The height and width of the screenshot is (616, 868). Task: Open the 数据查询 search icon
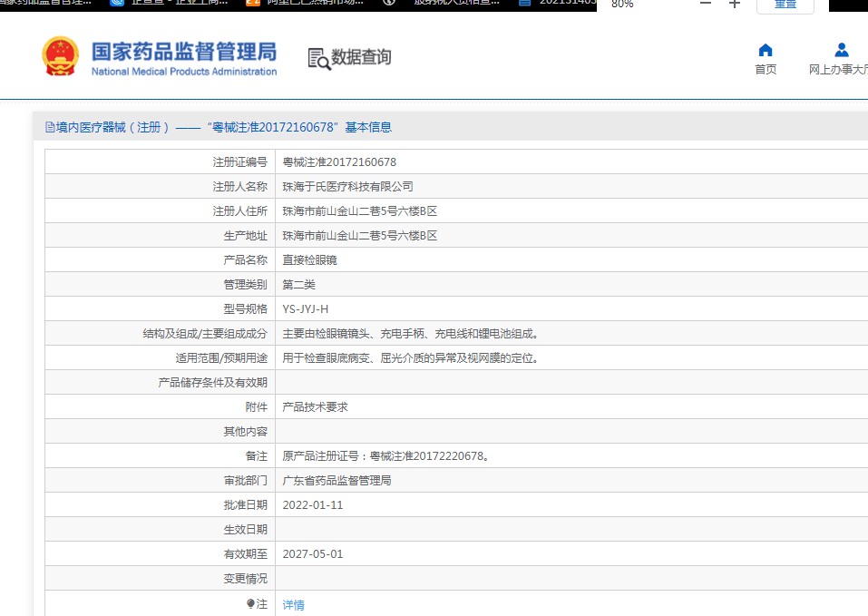319,59
